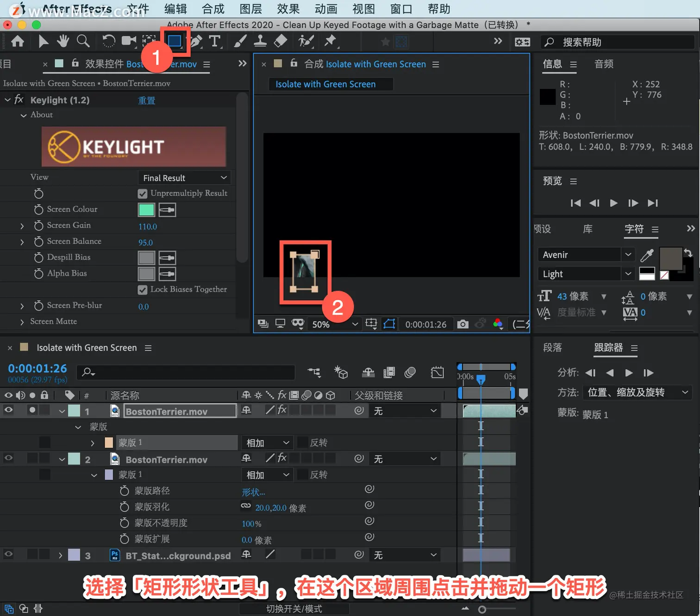
Task: Toggle Lock Biases Together checkbox
Action: [143, 290]
